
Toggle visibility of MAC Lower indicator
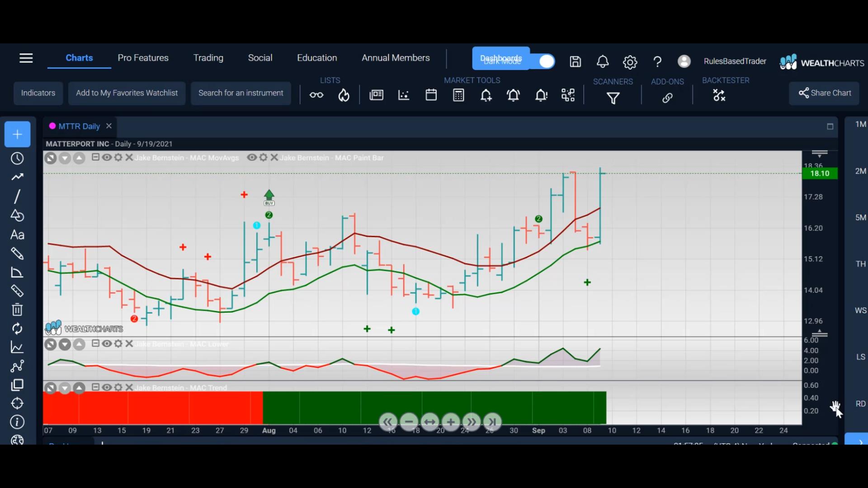(107, 343)
